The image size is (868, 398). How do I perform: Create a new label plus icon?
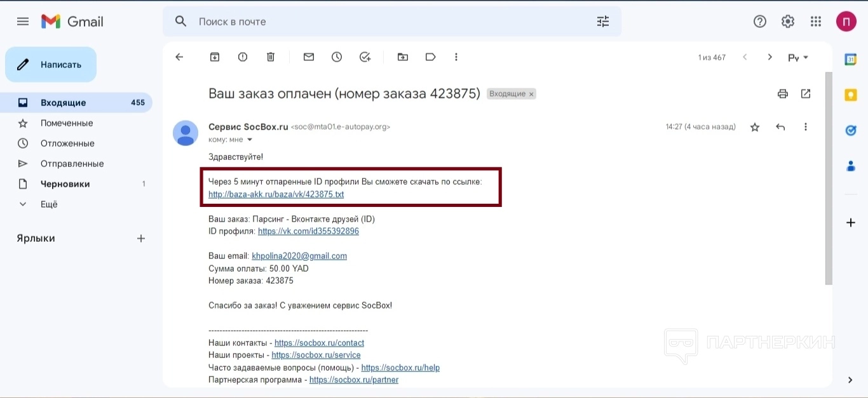pyautogui.click(x=141, y=239)
